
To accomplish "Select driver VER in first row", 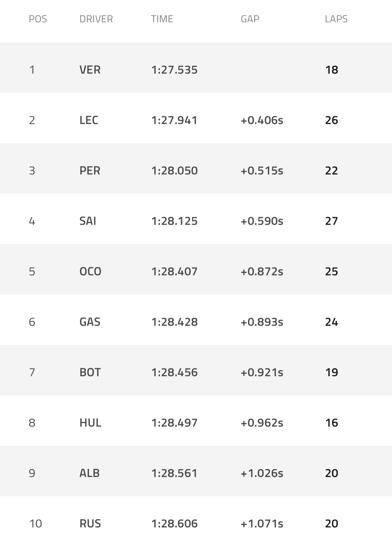I will tap(90, 70).
